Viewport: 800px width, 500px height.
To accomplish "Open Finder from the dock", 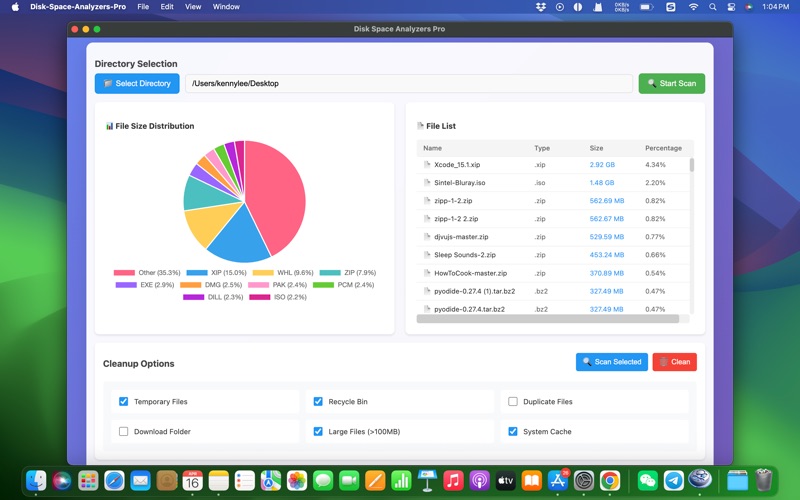I will (36, 481).
